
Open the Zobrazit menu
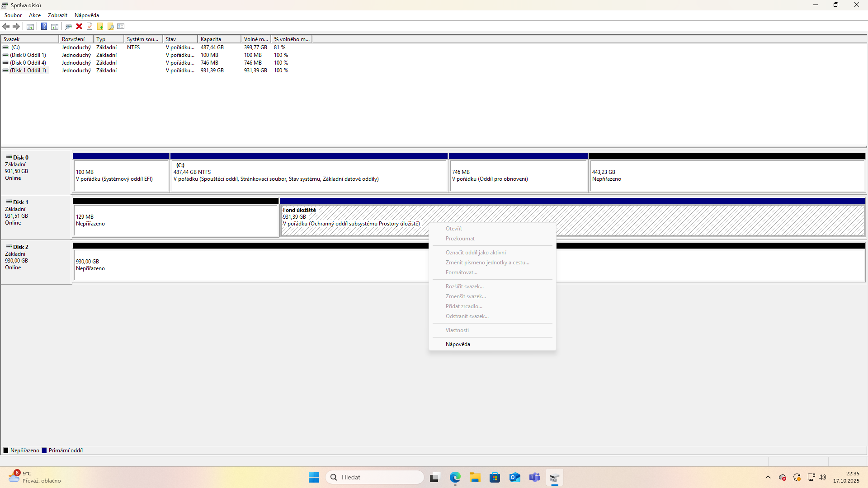[57, 15]
